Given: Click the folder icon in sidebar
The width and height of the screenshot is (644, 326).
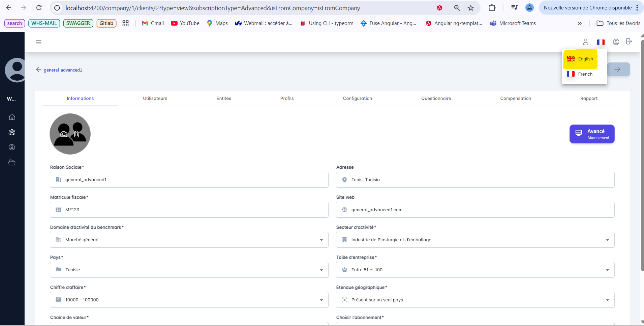Looking at the screenshot, I should (12, 162).
